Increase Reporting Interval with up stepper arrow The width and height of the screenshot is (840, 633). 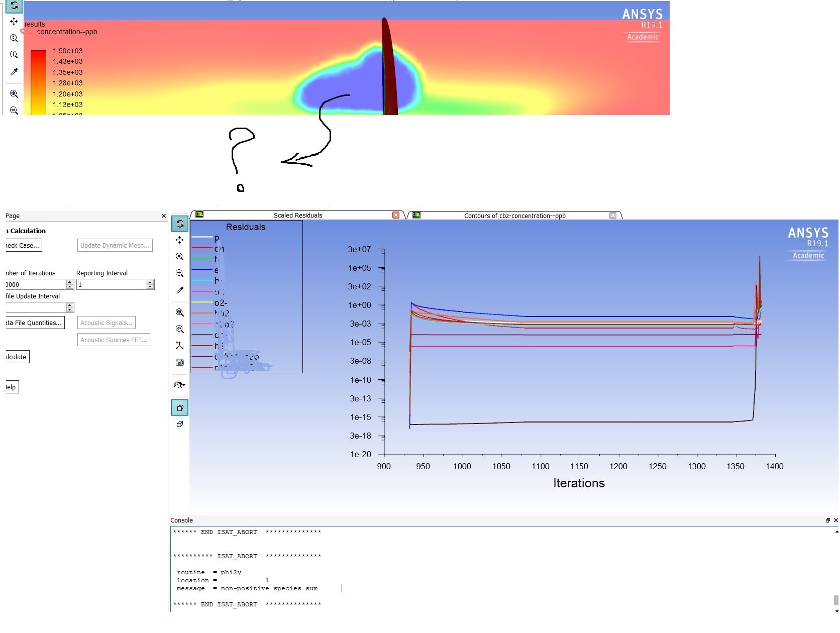[x=150, y=282]
